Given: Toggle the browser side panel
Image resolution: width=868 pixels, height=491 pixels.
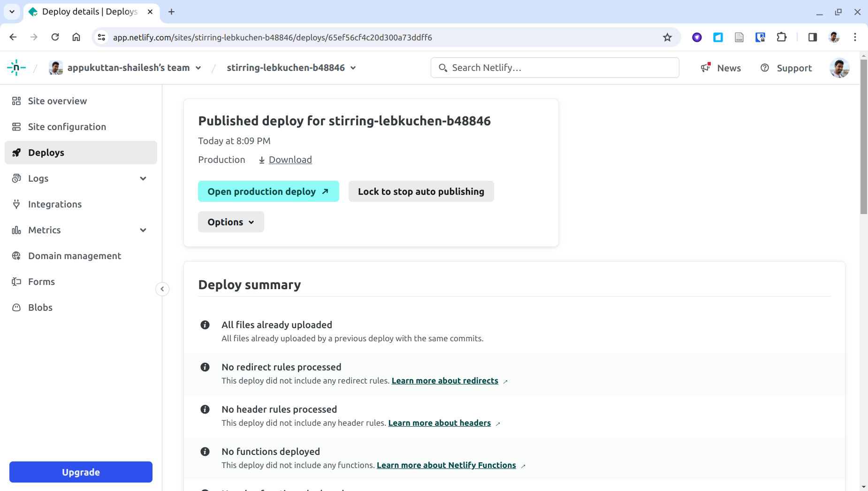Looking at the screenshot, I should [813, 38].
